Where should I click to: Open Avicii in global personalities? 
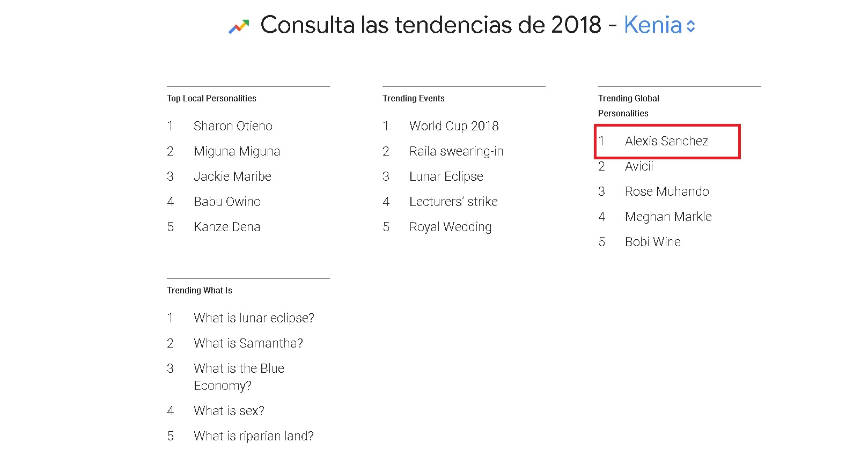(639, 166)
